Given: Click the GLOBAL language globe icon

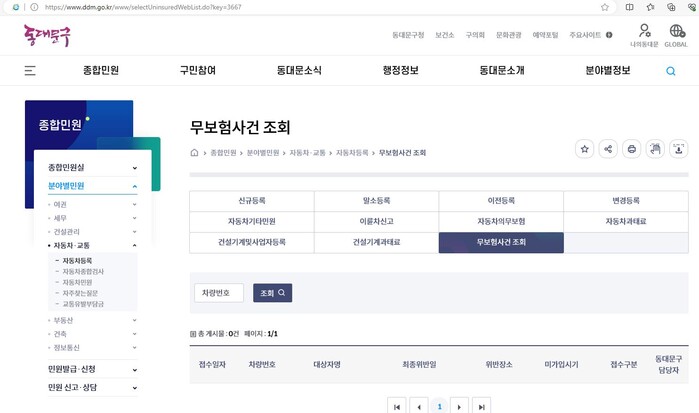Looking at the screenshot, I should pyautogui.click(x=676, y=32).
